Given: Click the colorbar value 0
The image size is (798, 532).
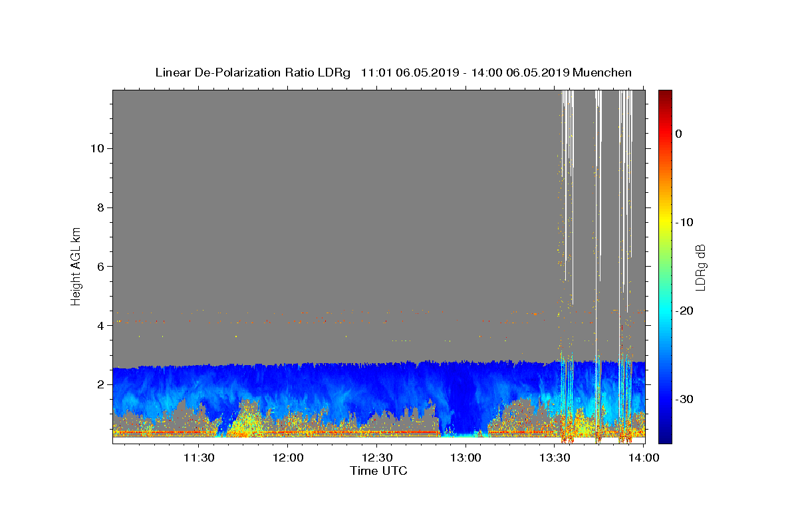Looking at the screenshot, I should click(x=678, y=134).
